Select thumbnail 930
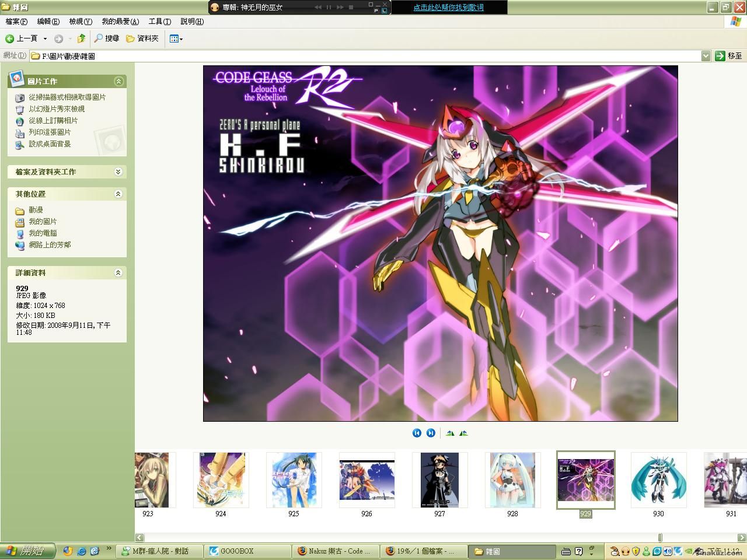 [658, 480]
